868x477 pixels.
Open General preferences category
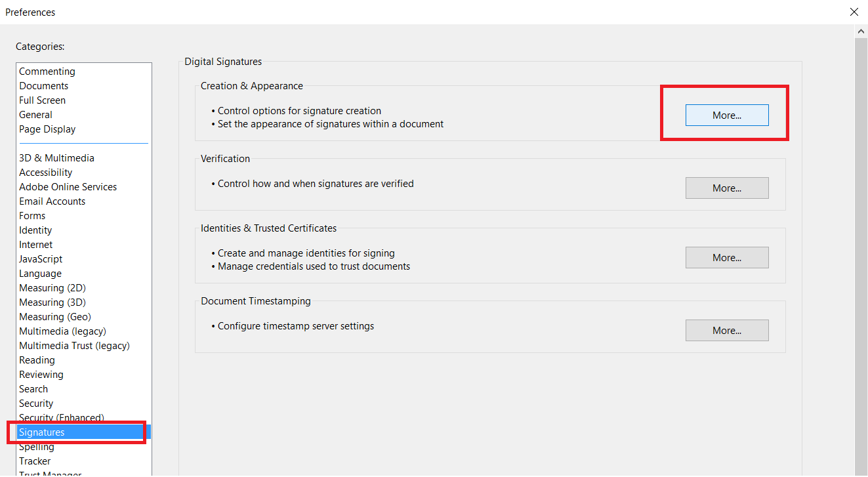36,115
